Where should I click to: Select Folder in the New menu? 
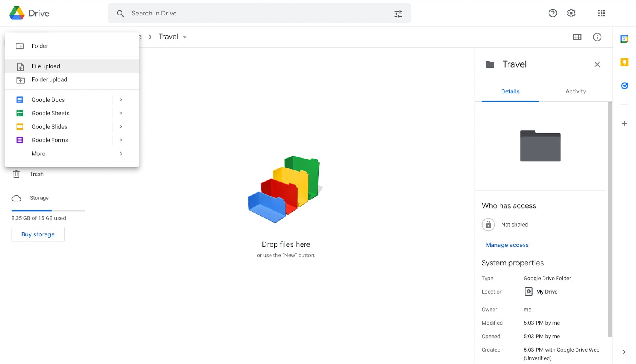click(72, 46)
